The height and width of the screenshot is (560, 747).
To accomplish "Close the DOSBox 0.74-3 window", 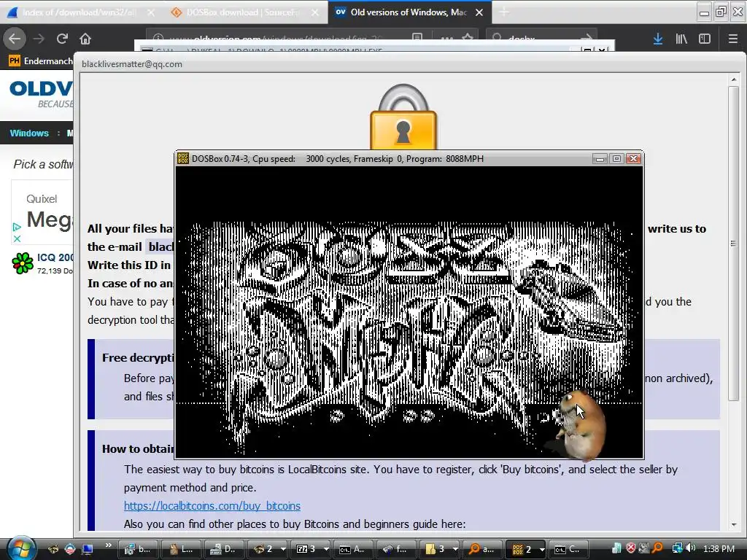I will [x=633, y=158].
